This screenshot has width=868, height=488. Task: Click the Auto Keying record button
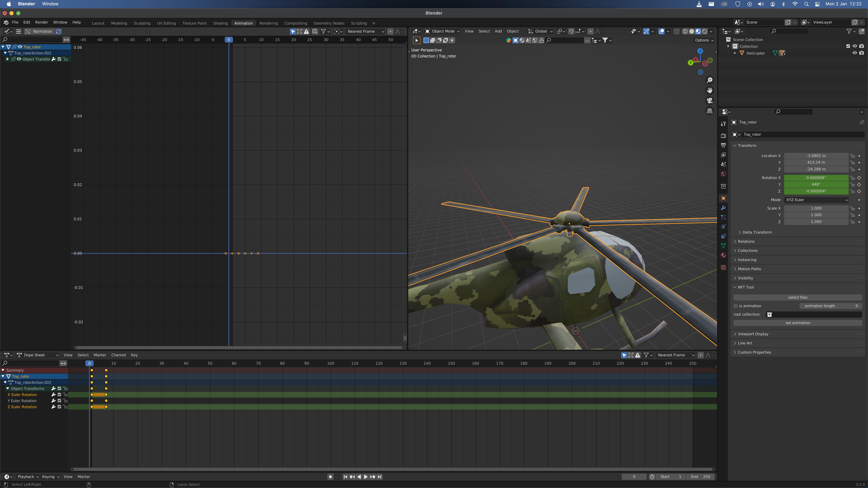tap(330, 476)
